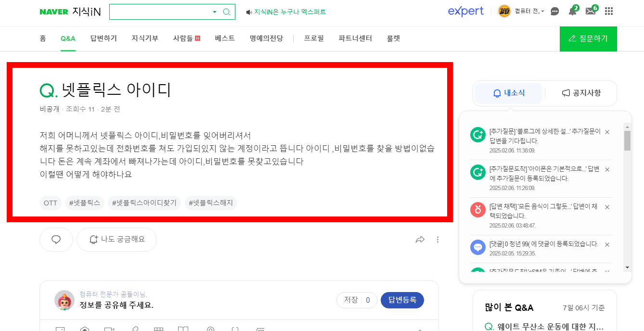Click the 컴퓨터 전문가 곰돌이님 avatar
The image size is (644, 331).
64,300
